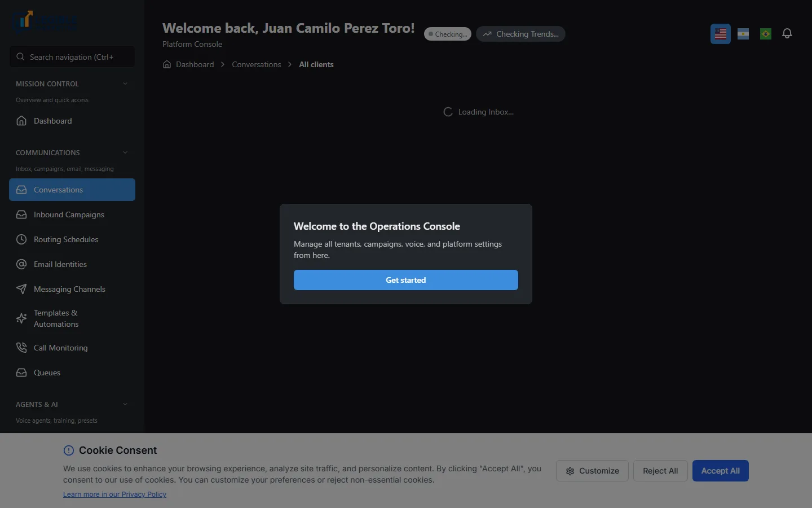Screen dimensions: 812x508
Task: Open Dashboard from the sidebar
Action: [72, 121]
